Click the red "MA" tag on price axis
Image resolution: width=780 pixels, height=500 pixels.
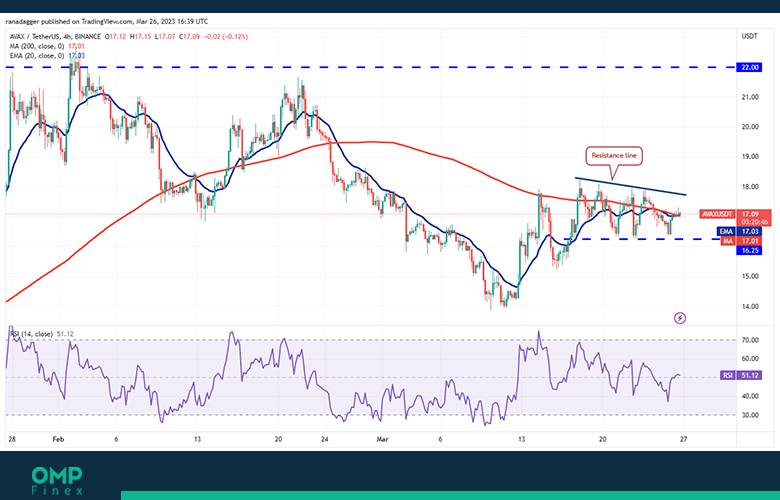[x=727, y=241]
